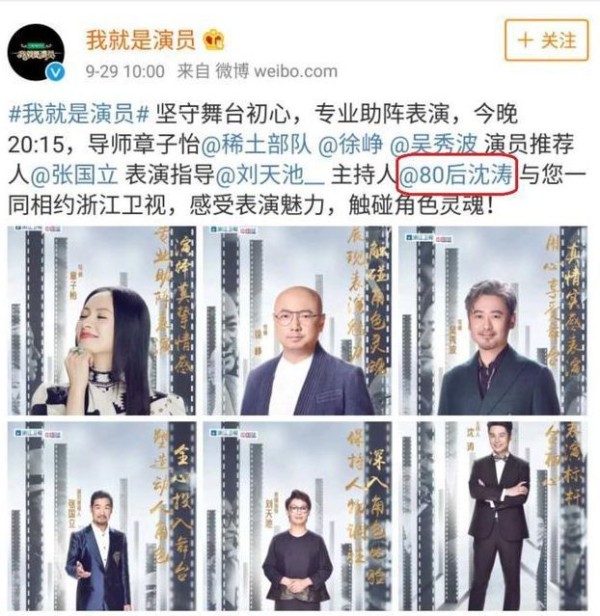This screenshot has height=616, width=600.
Task: Open the 我就是演员 username link
Action: [141, 40]
